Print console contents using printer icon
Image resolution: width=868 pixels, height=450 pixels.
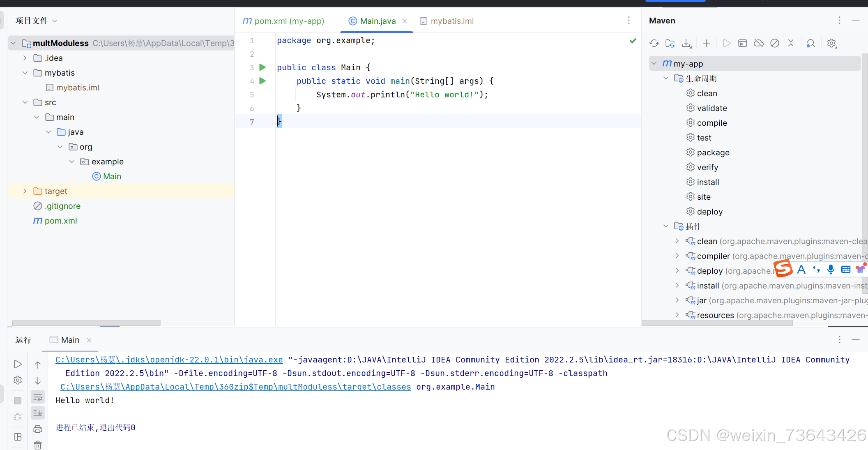pyautogui.click(x=38, y=429)
